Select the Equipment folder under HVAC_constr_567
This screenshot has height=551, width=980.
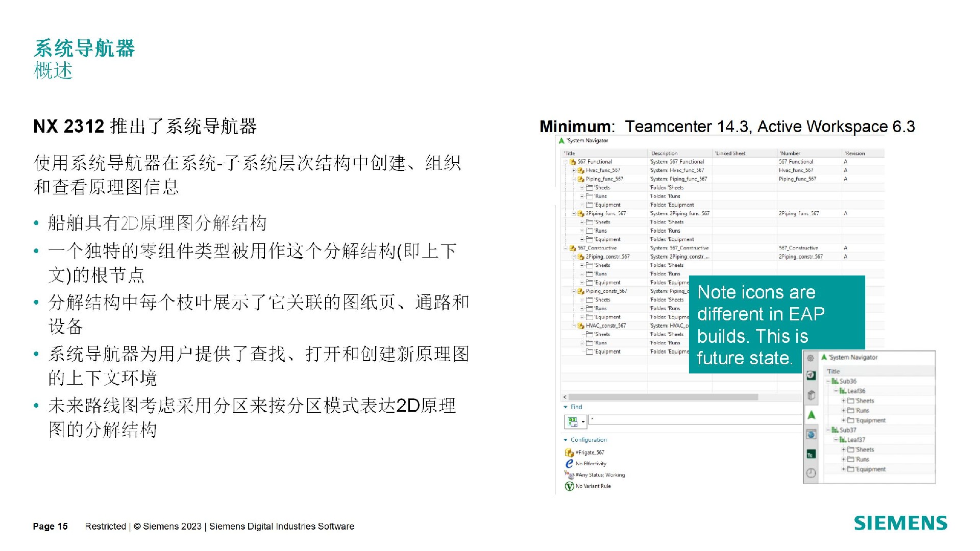(603, 352)
